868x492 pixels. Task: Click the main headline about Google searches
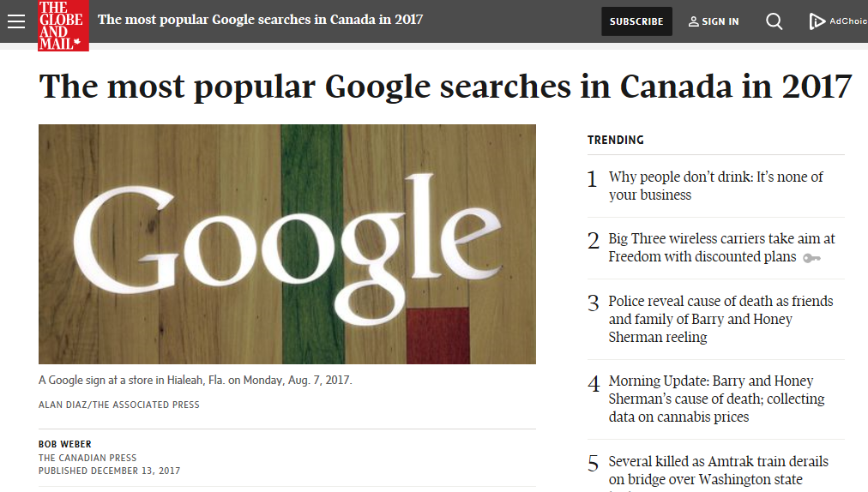445,87
